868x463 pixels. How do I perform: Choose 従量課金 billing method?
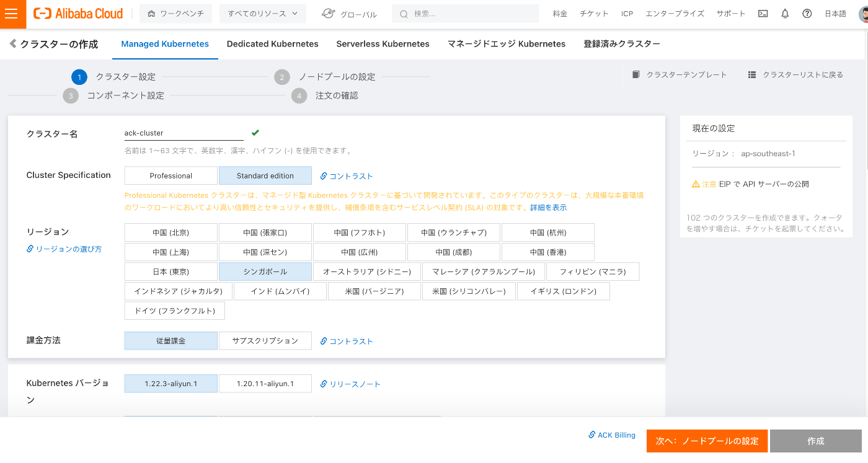(x=171, y=341)
